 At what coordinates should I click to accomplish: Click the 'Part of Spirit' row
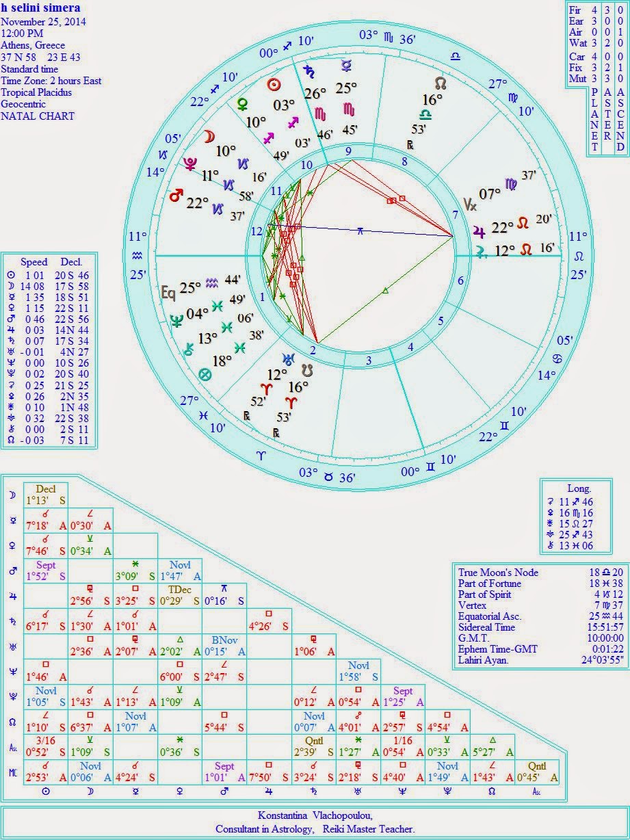[x=540, y=594]
